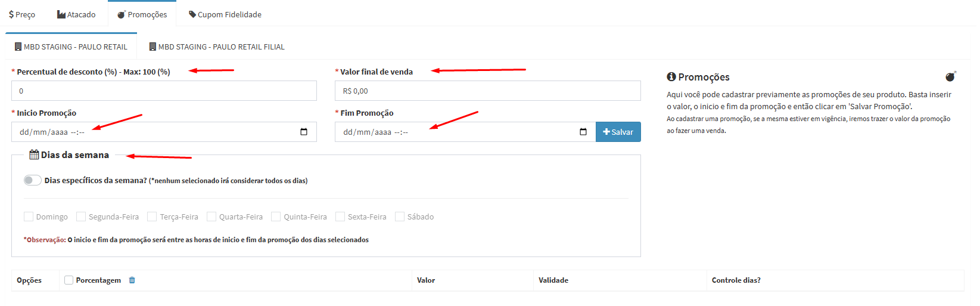Select the PAULO RETAIL FILIAL store tab

coord(217,47)
